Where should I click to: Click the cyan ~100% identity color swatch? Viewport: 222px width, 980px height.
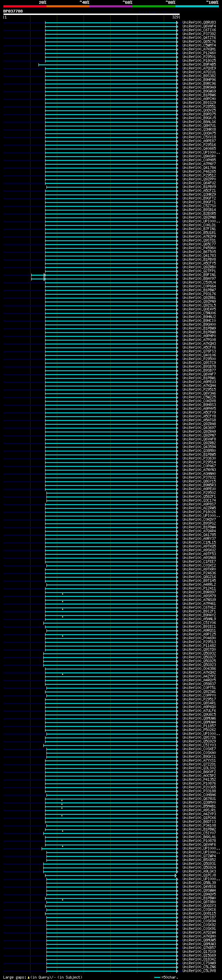coord(197,6)
